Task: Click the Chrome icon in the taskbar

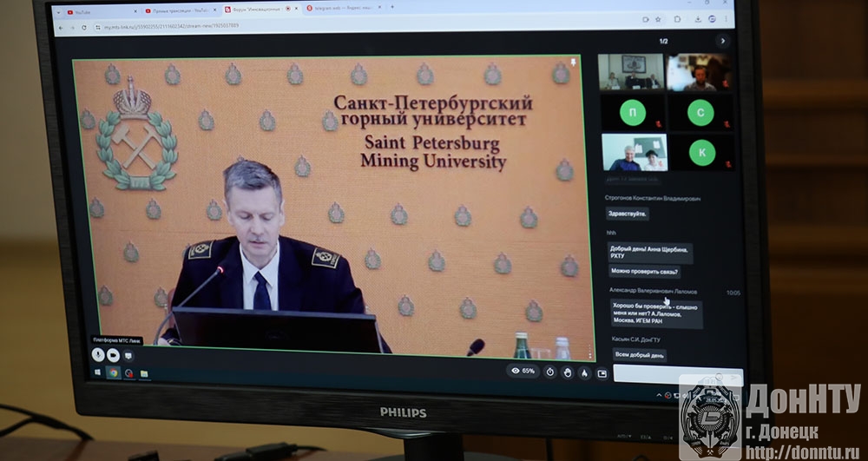Action: click(114, 373)
